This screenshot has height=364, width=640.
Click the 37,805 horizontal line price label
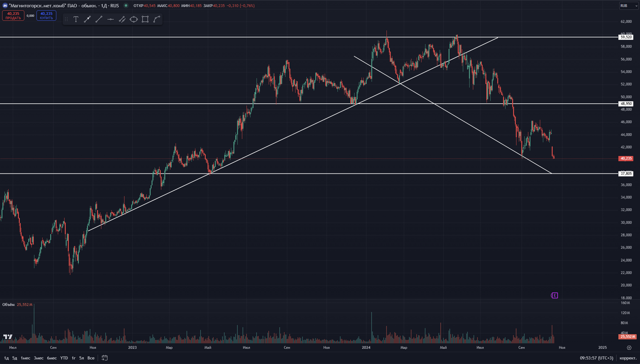coord(626,174)
